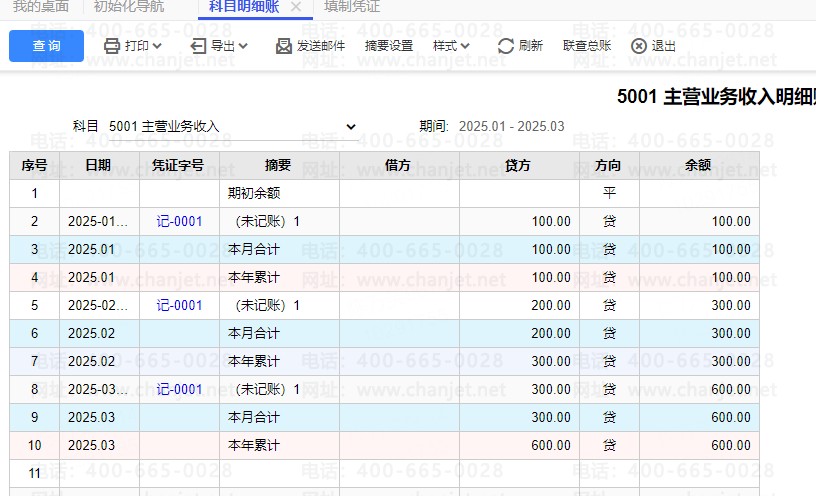Expand the 导出 dropdown arrow
The image size is (816, 496).
pyautogui.click(x=244, y=46)
